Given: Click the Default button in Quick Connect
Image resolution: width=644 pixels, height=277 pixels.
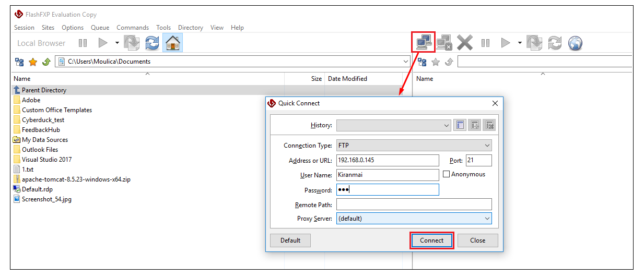Looking at the screenshot, I should (x=290, y=240).
